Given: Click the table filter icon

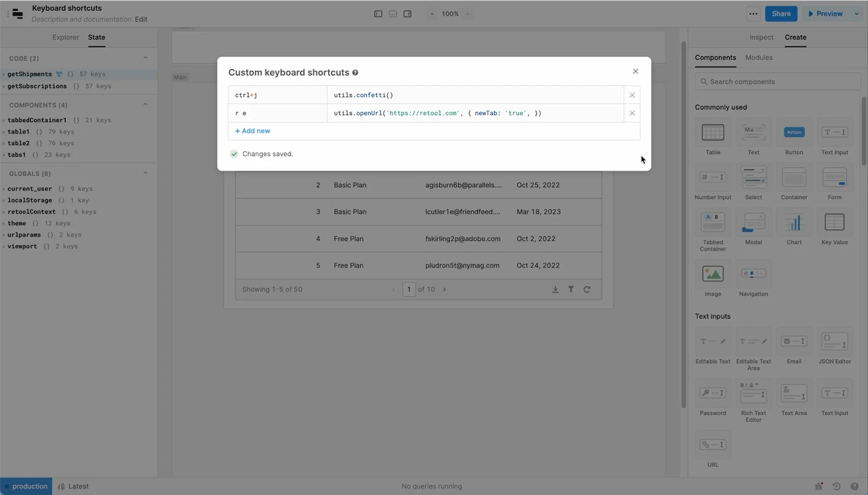Looking at the screenshot, I should coord(571,289).
